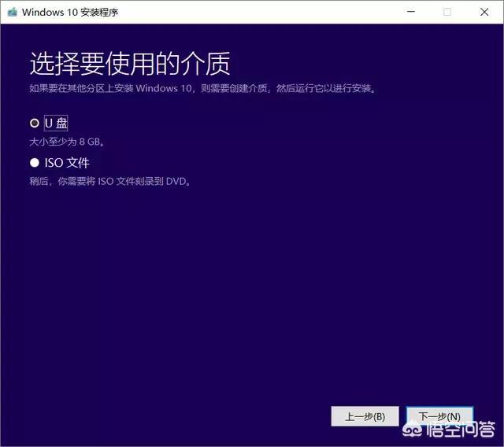Click the ISO 文件 option label
504x447 pixels.
pos(66,162)
